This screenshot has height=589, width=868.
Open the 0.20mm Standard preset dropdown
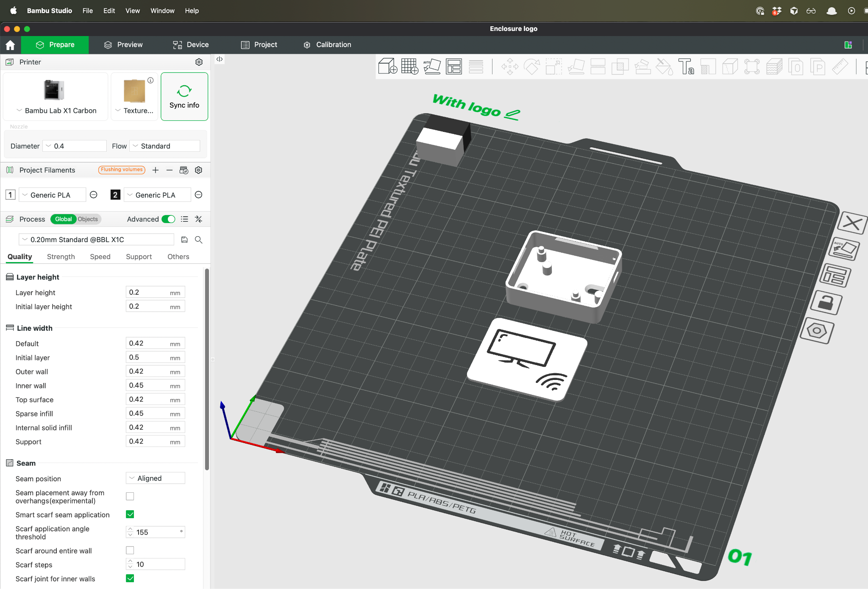pos(97,240)
